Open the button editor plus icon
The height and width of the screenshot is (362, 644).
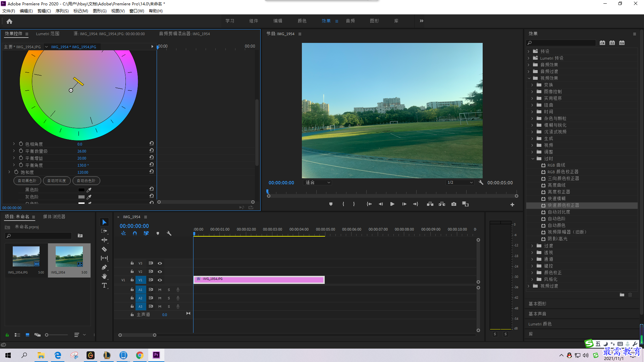click(512, 204)
